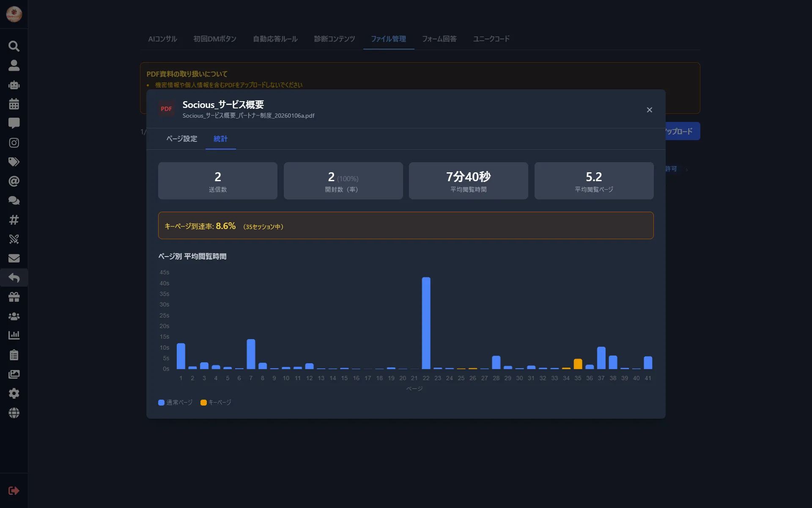Toggle キーページ legend item
The height and width of the screenshot is (508, 812).
click(x=216, y=403)
